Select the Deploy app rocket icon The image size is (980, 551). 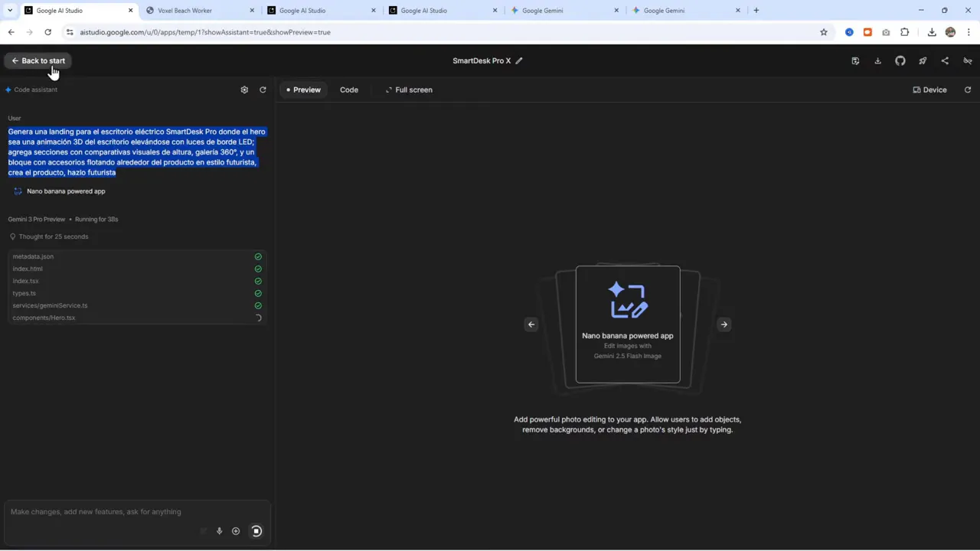click(923, 60)
